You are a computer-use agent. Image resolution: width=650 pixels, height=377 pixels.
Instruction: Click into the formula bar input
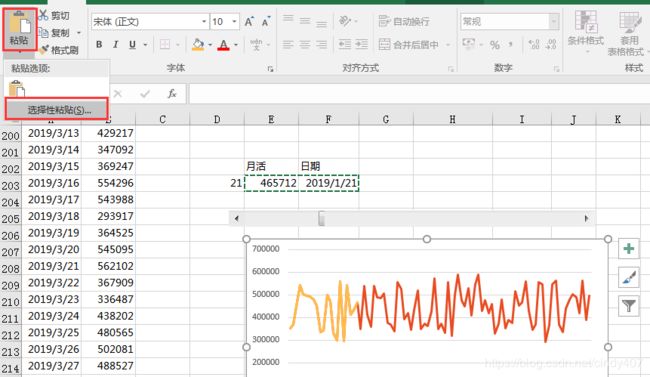[x=419, y=94]
